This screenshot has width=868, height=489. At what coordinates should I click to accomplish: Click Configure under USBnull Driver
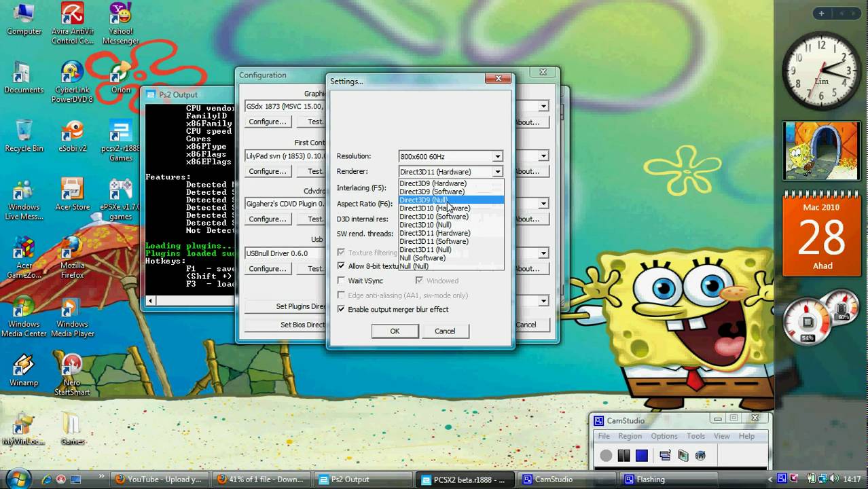268,268
